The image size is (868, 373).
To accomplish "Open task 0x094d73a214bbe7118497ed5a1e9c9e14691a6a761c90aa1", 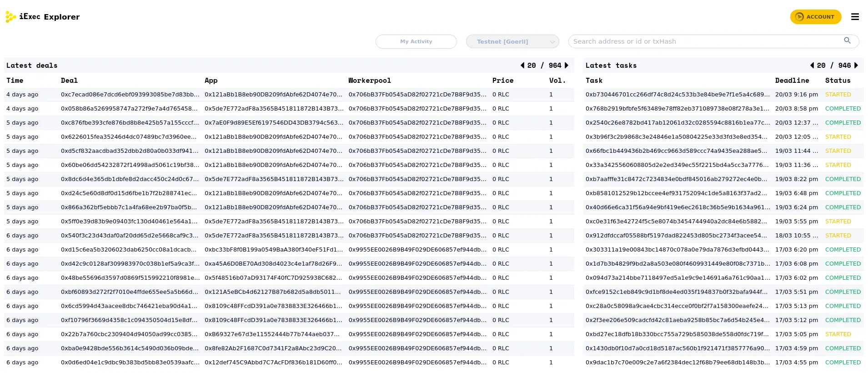I will click(x=677, y=278).
